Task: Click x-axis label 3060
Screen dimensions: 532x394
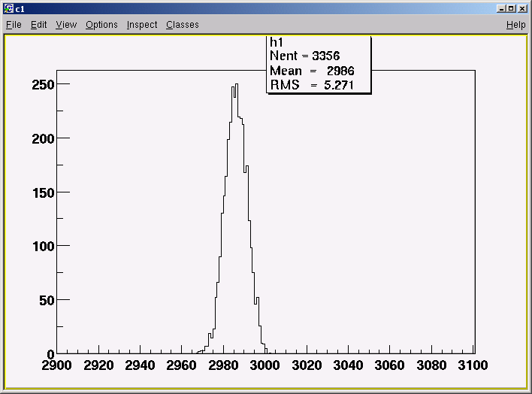Action: click(x=389, y=365)
